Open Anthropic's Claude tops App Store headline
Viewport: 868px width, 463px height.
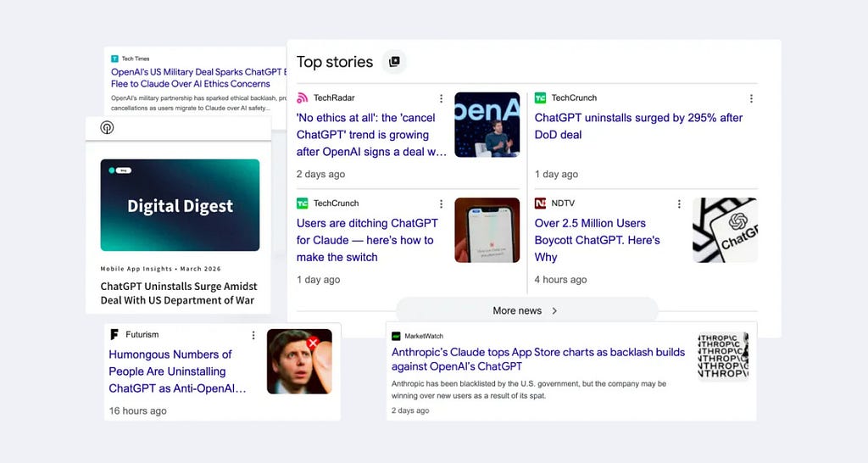pyautogui.click(x=538, y=359)
